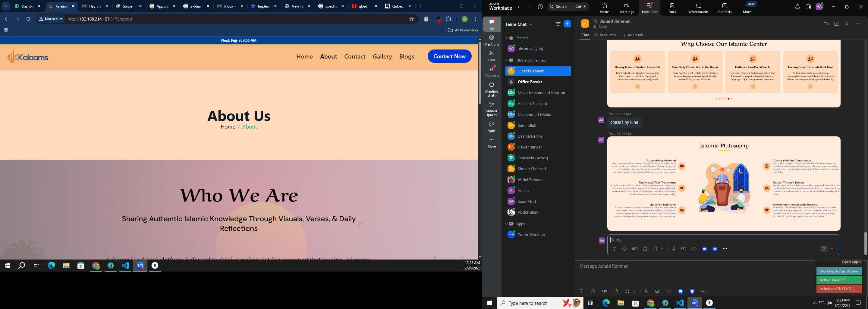868x309 pixels.
Task: Open Channels in the Zoom sidebar
Action: point(492,72)
